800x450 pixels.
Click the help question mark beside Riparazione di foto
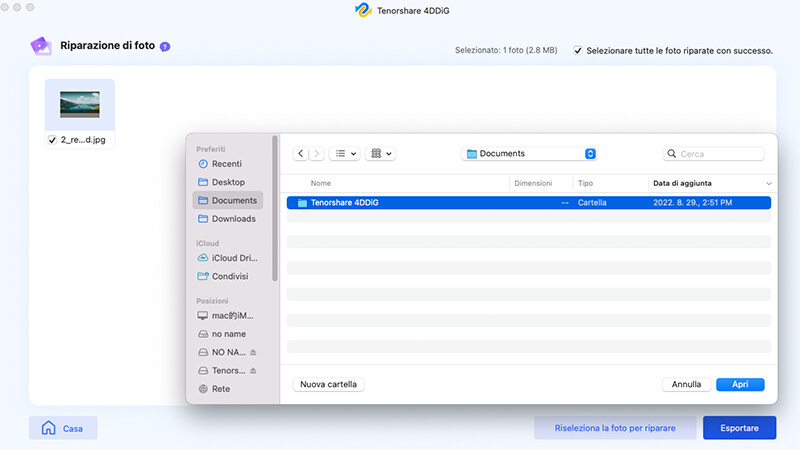tap(165, 46)
